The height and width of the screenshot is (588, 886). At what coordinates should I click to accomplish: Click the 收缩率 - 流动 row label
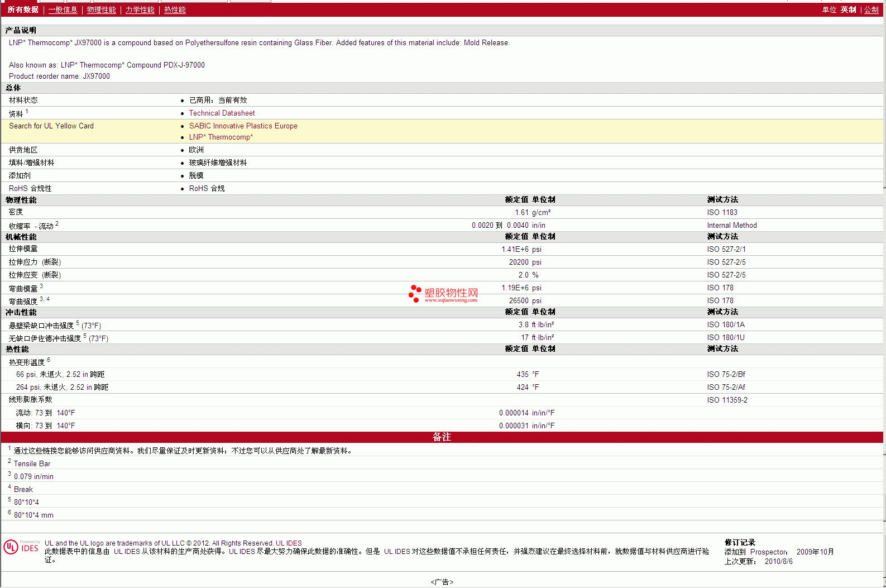point(31,226)
